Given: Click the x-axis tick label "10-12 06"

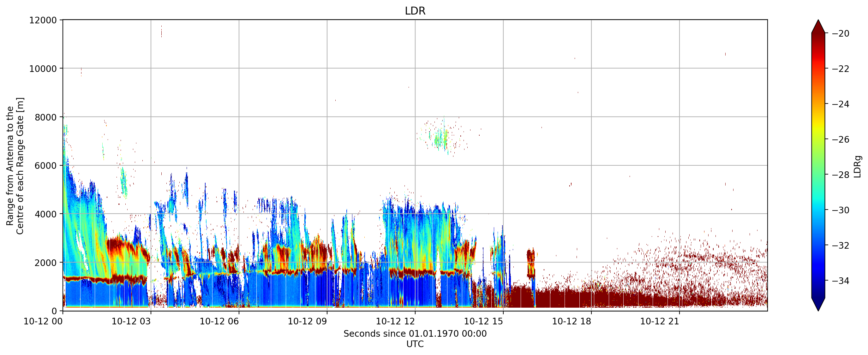Looking at the screenshot, I should [x=219, y=321].
